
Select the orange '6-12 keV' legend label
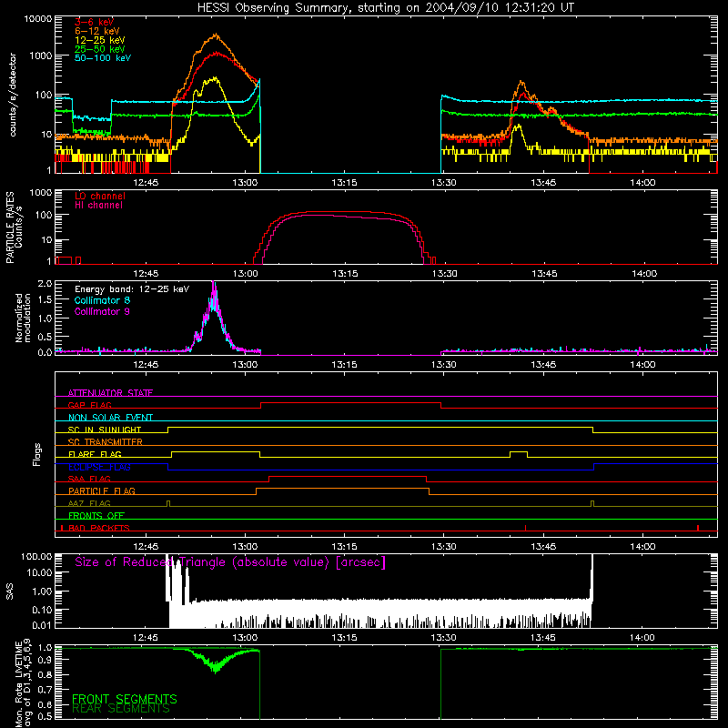click(x=97, y=31)
